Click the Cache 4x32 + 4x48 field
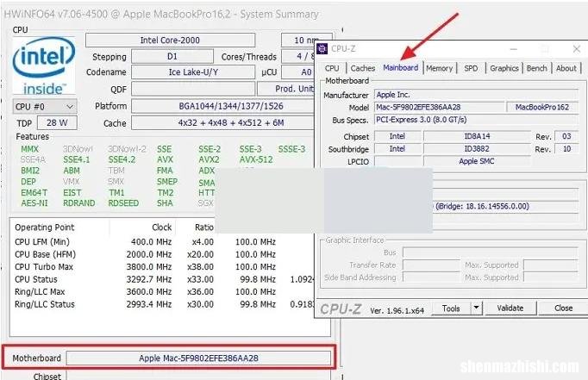 pos(222,123)
